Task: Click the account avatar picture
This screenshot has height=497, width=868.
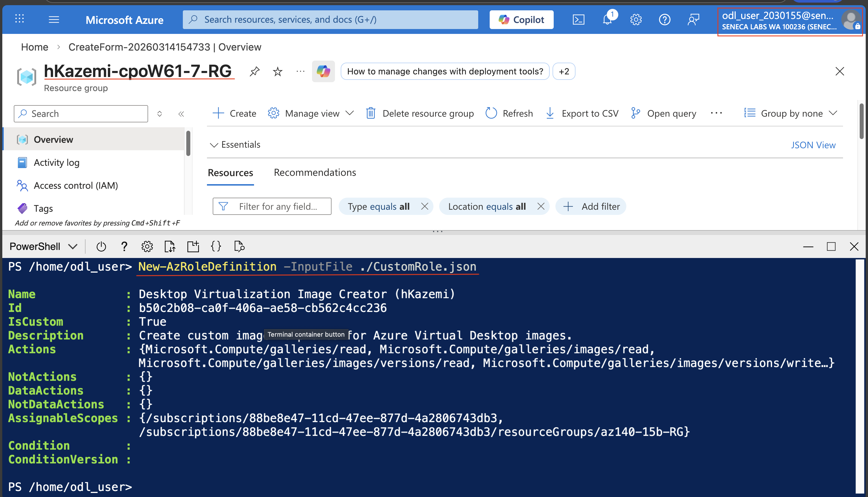Action: 850,20
